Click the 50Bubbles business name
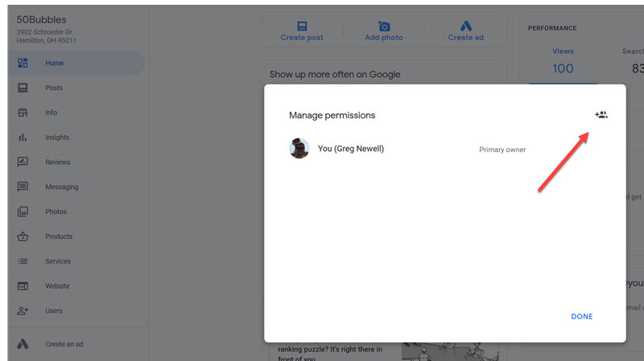Screen dimensions: 644x361 pyautogui.click(x=41, y=19)
